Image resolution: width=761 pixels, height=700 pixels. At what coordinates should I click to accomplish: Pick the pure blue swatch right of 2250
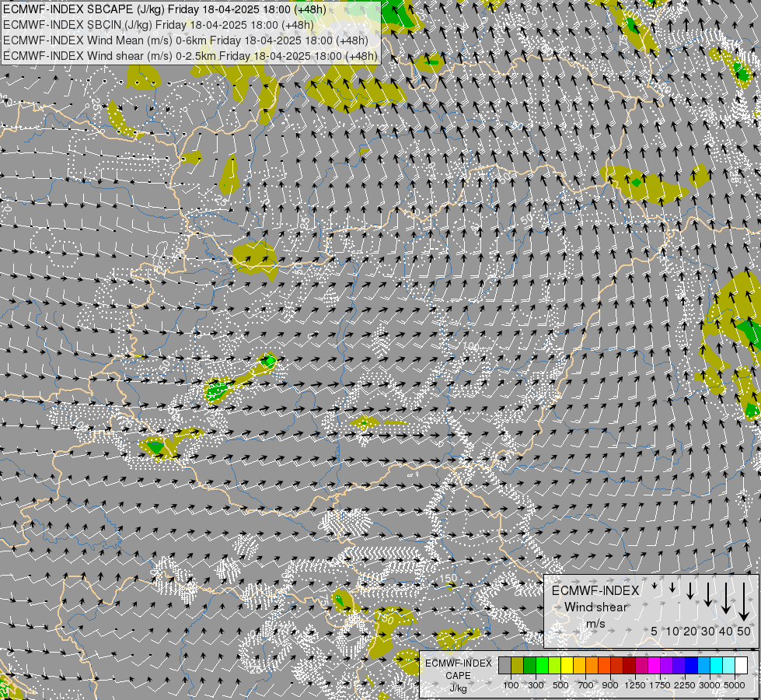[x=692, y=666]
